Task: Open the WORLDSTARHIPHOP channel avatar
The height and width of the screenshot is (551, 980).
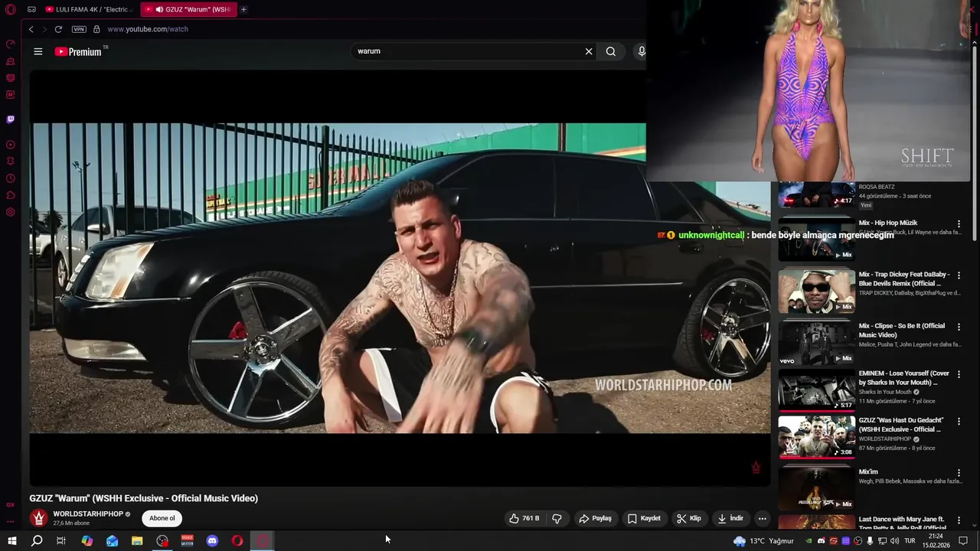Action: (x=38, y=518)
